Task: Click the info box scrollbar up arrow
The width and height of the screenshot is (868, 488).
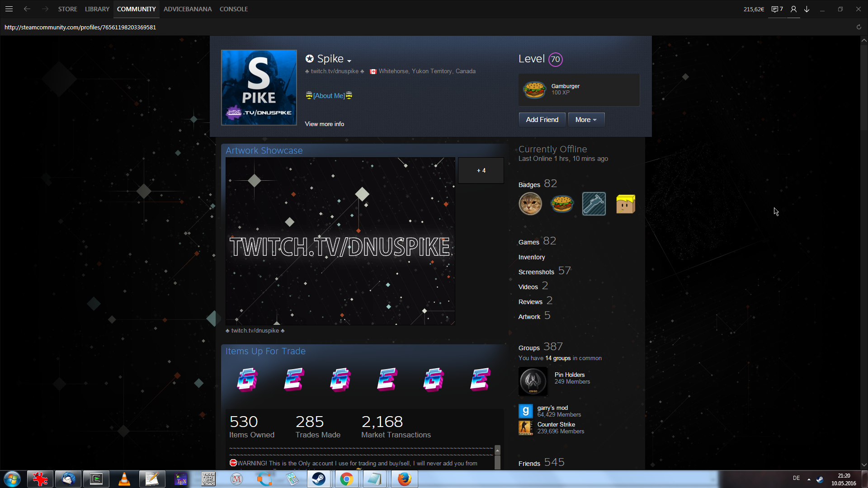Action: [497, 450]
